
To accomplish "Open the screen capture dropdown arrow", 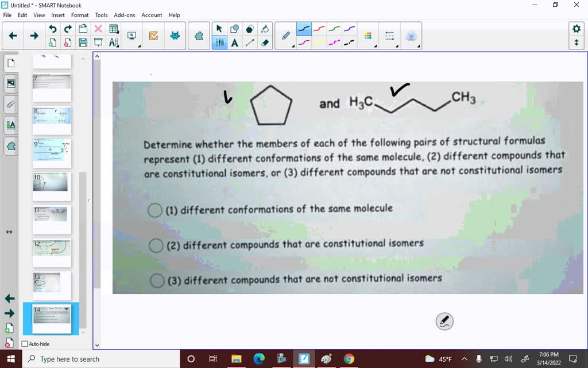I will pyautogui.click(x=140, y=47).
